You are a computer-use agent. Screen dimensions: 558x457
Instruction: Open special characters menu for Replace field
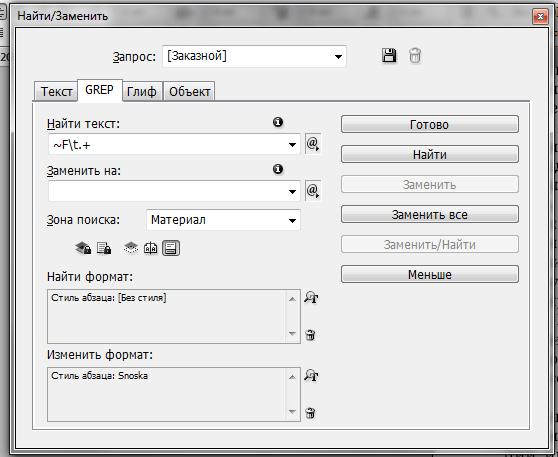click(313, 191)
